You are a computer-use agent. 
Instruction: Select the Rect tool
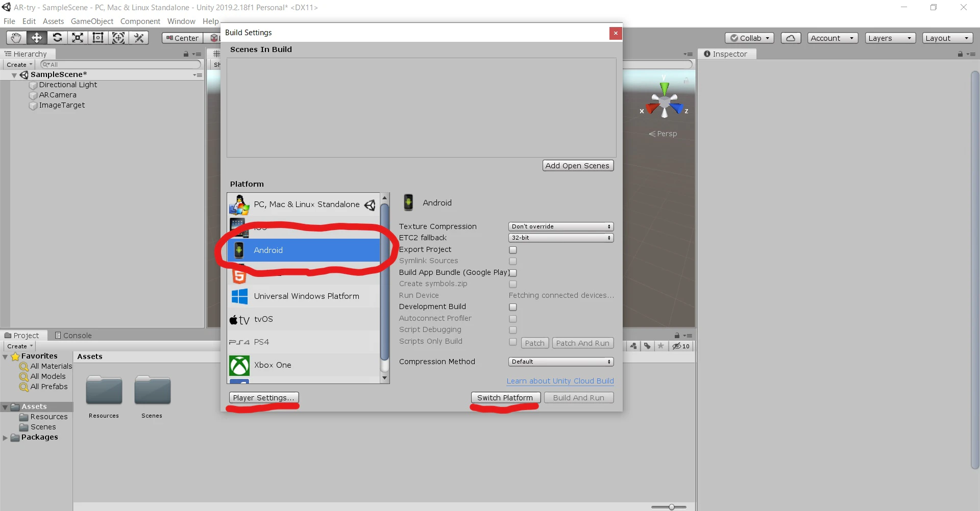98,38
